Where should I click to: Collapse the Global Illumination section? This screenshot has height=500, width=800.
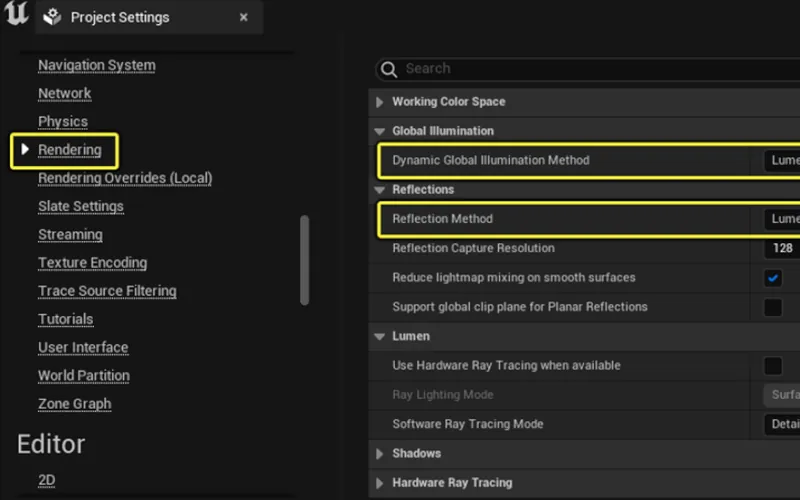[x=379, y=131]
